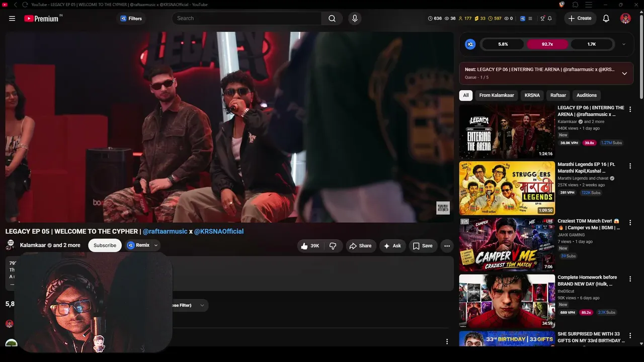This screenshot has height=362, width=644.
Task: Click the @KRSNAOfficial link in the title
Action: pos(219,231)
